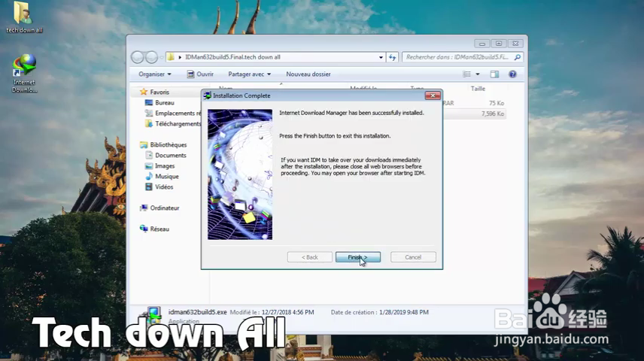
Task: Close the Installation Complete dialog
Action: click(x=433, y=96)
